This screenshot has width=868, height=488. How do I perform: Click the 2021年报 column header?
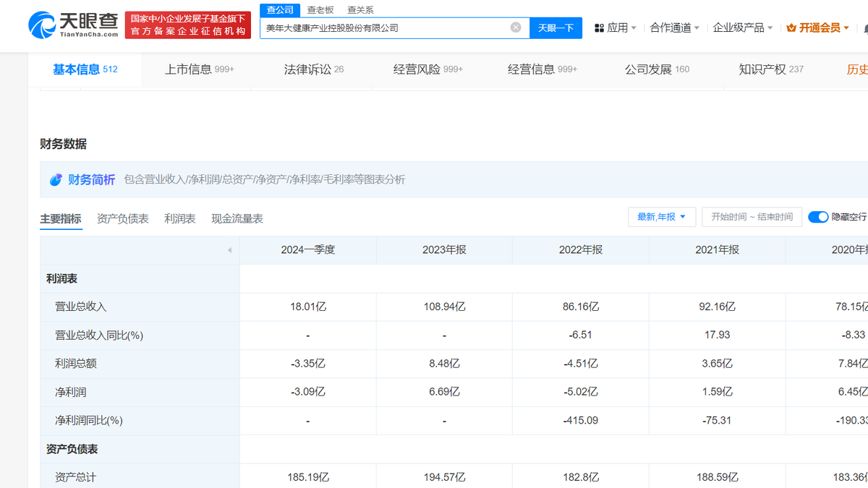pyautogui.click(x=717, y=250)
